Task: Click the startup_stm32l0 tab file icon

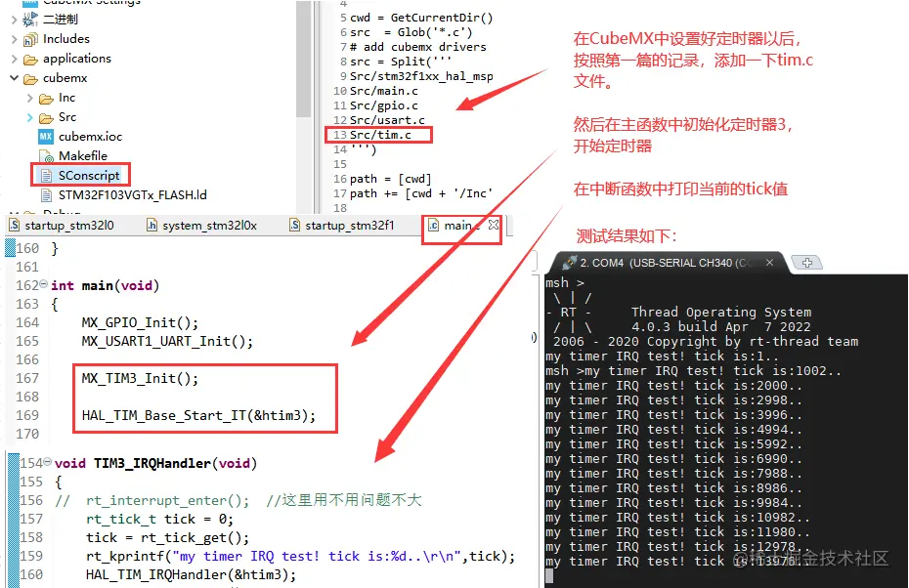Action: (15, 226)
